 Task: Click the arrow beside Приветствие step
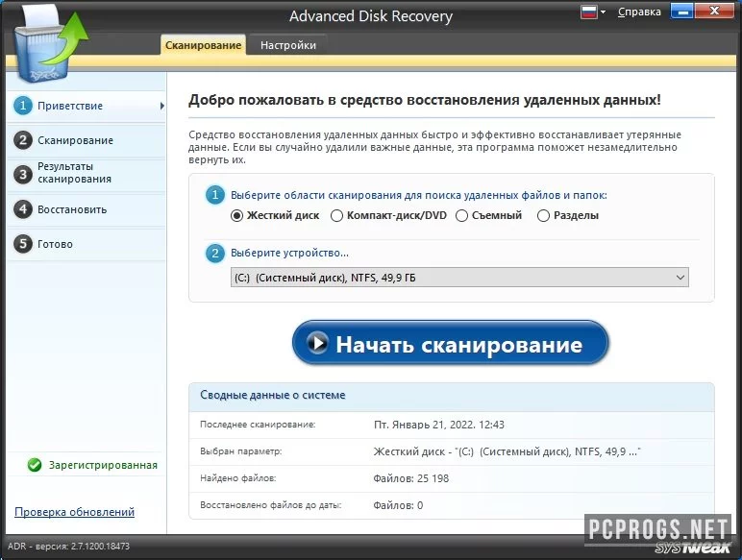pos(161,106)
